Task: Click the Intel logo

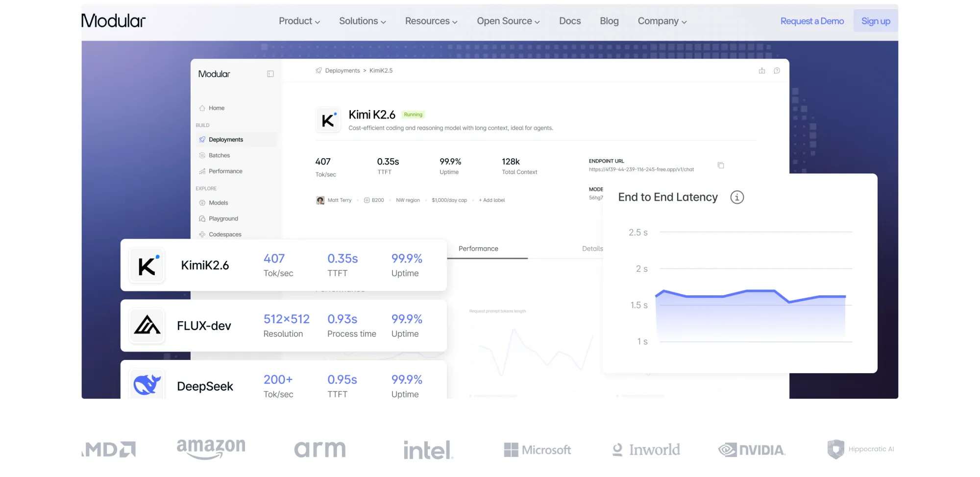Action: pos(428,450)
